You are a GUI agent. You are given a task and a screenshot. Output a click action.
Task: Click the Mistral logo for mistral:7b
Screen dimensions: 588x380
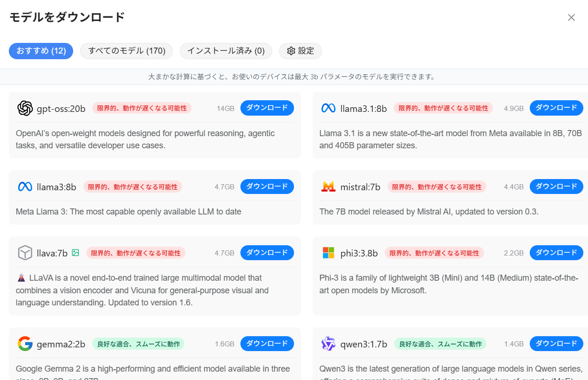(x=328, y=186)
